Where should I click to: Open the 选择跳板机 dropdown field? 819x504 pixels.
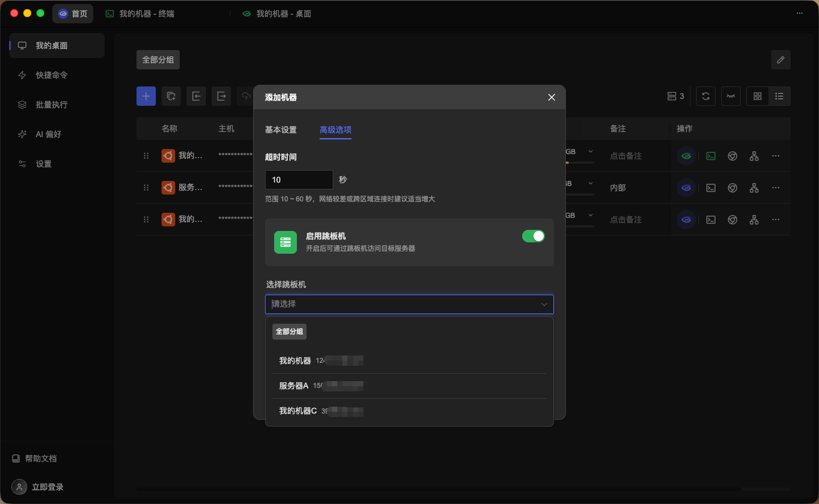click(x=409, y=304)
